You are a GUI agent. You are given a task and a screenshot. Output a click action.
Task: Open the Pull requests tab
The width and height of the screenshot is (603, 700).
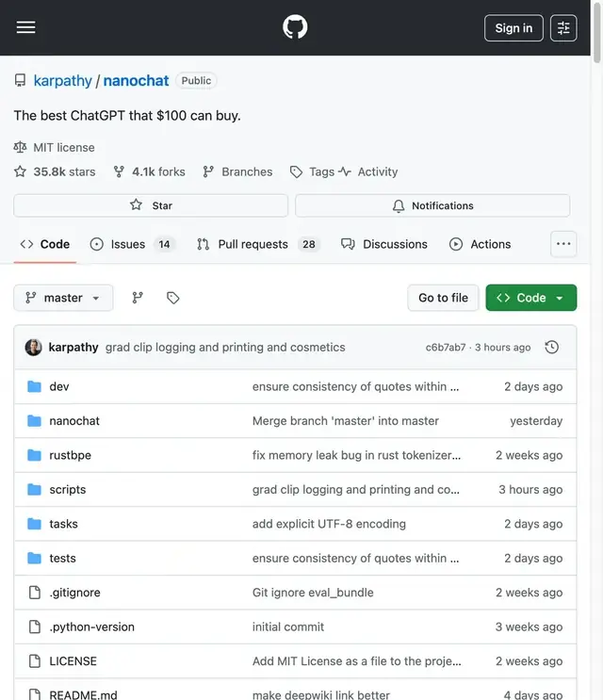(x=258, y=244)
